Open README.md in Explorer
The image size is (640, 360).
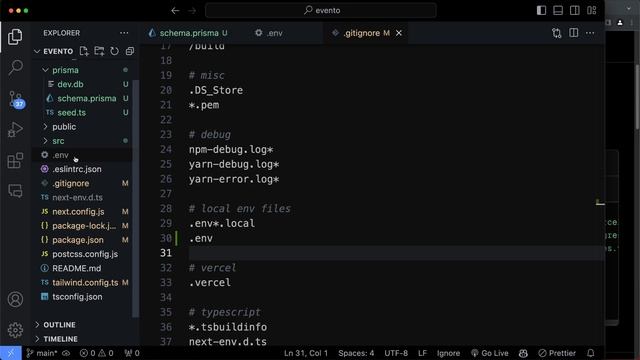[76, 268]
